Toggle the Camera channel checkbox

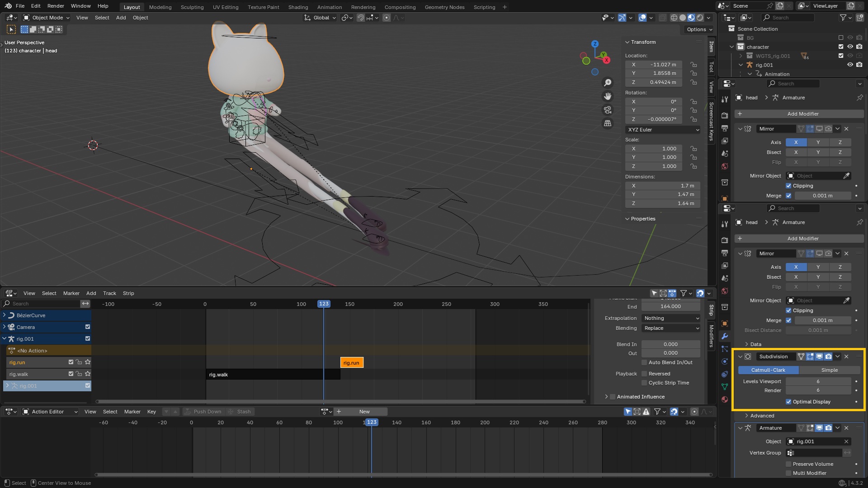click(x=88, y=327)
